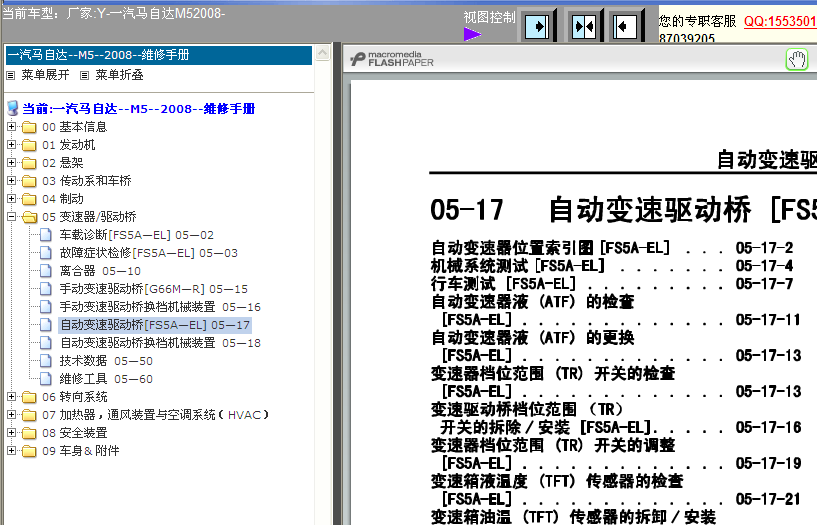Click the computer icon beside 当前 manual title

point(13,108)
